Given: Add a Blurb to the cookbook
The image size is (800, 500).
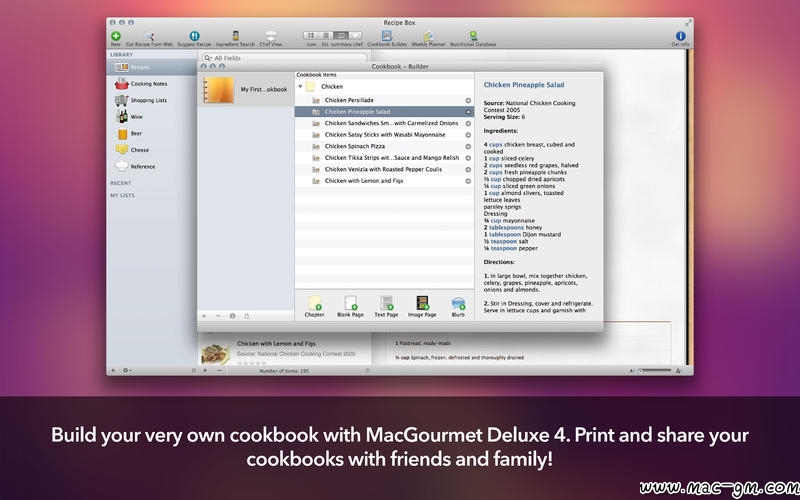Looking at the screenshot, I should (x=458, y=306).
